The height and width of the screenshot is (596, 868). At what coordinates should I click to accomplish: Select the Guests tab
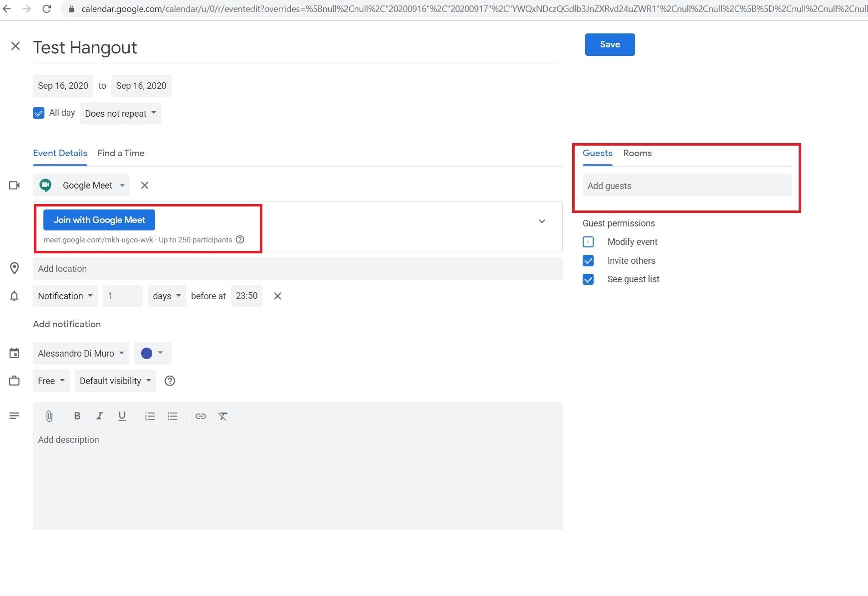click(x=598, y=153)
